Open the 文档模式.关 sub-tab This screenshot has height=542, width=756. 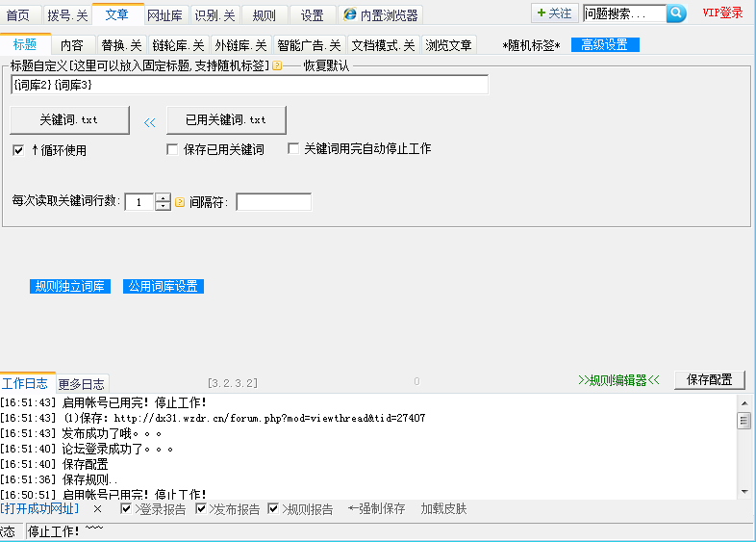(384, 45)
